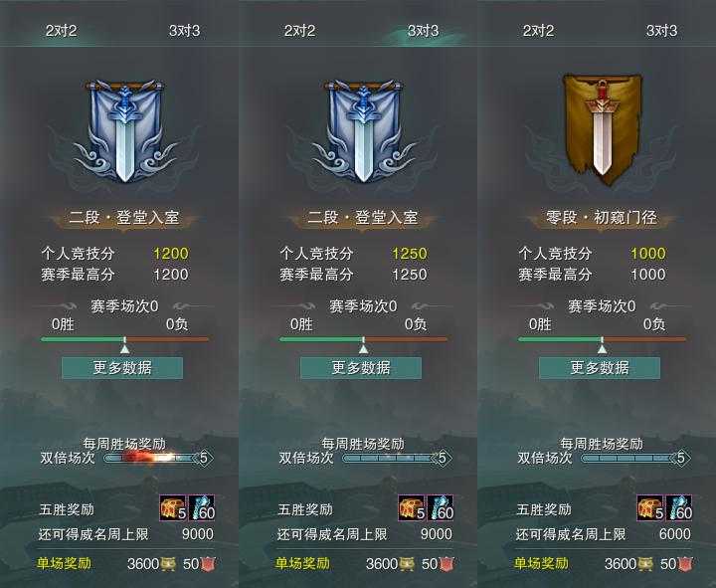Click the blue item reward 60 in the left panel
Image resolution: width=716 pixels, height=588 pixels.
pos(201,507)
